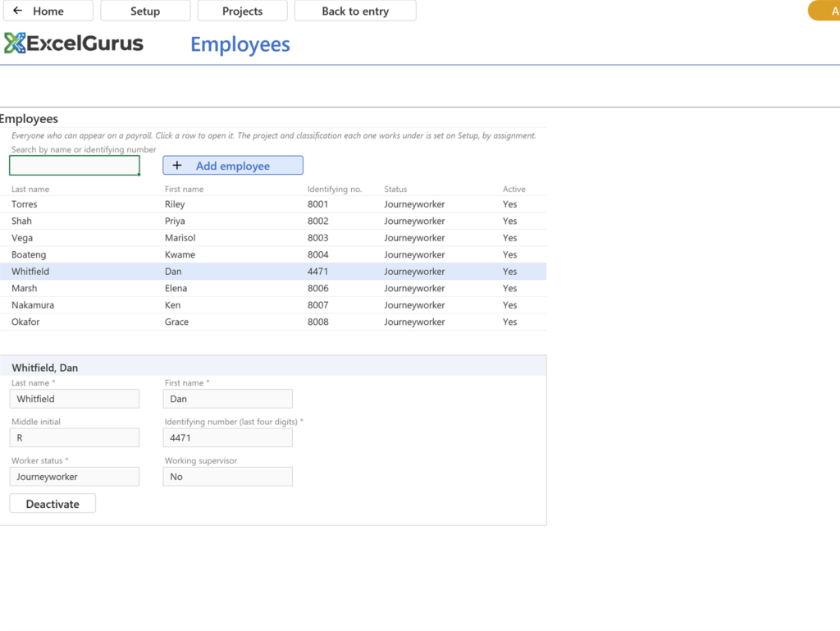The height and width of the screenshot is (631, 840).
Task: Open the Worker status Journeyworker dropdown
Action: 75,477
